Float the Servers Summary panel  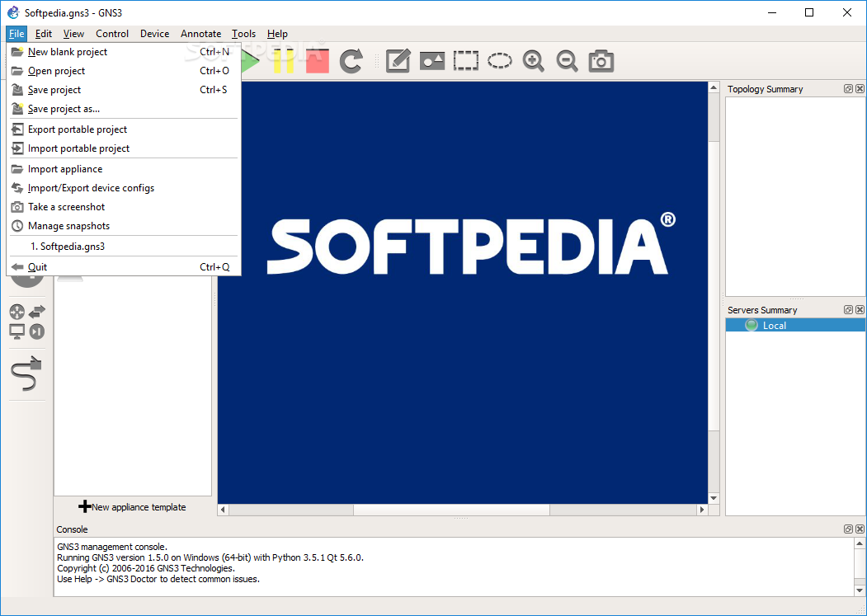[x=848, y=310]
